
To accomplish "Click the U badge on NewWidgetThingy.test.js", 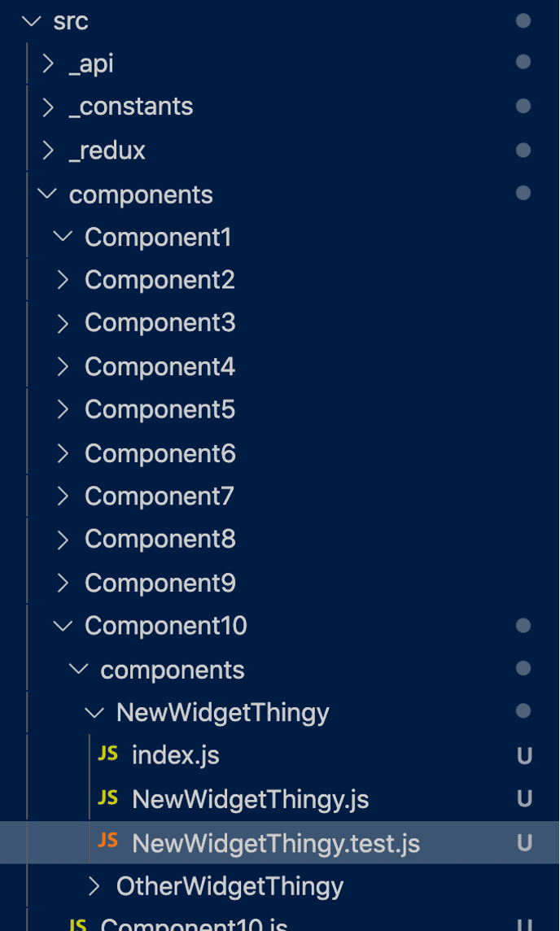I will [524, 842].
